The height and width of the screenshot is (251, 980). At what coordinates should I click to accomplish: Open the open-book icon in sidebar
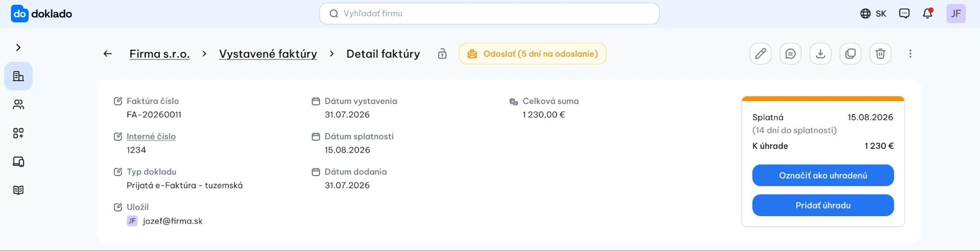click(x=18, y=190)
